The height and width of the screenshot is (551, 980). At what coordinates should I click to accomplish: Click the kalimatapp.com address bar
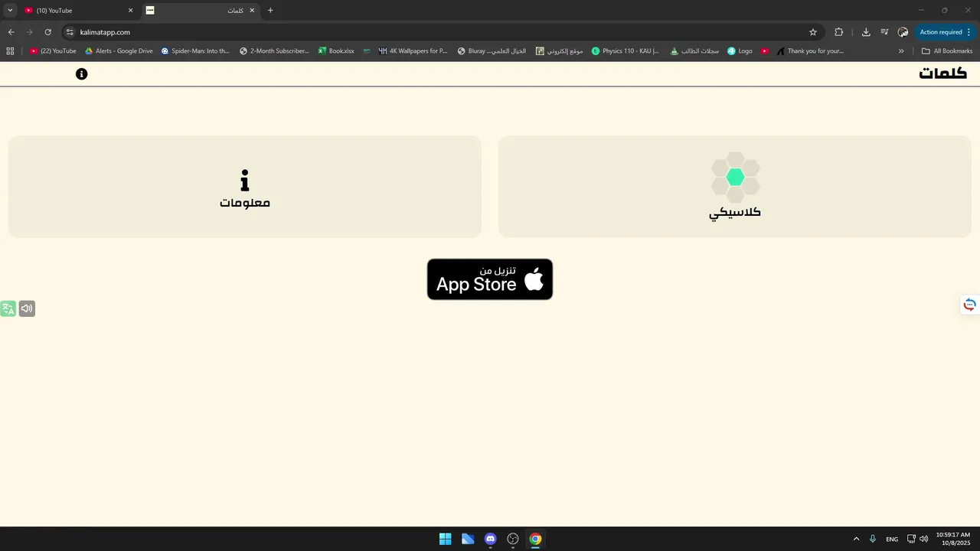coord(440,32)
